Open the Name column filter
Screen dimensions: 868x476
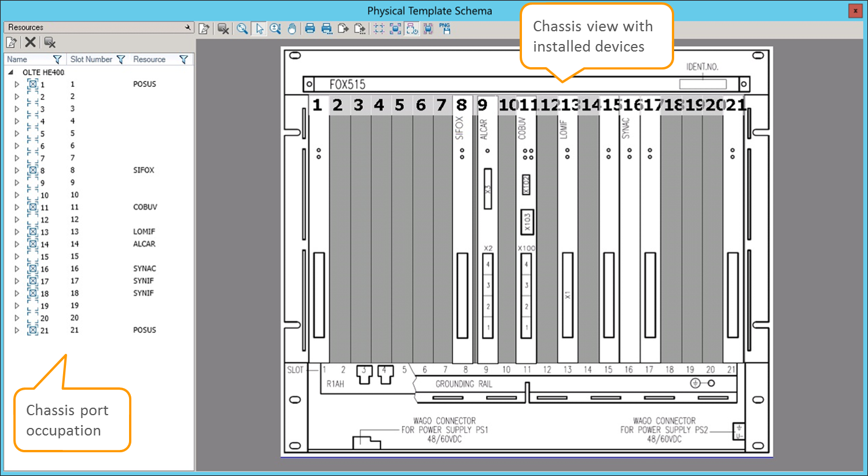click(x=57, y=59)
